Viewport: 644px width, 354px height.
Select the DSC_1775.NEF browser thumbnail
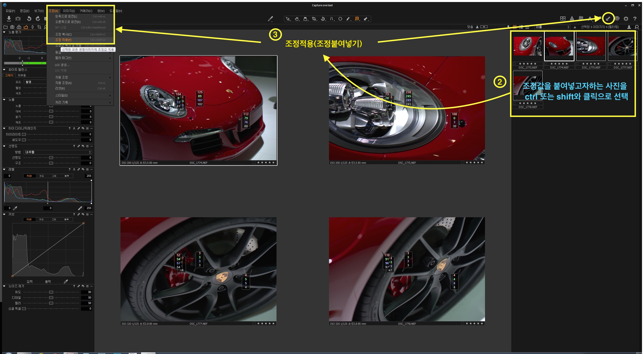click(591, 46)
